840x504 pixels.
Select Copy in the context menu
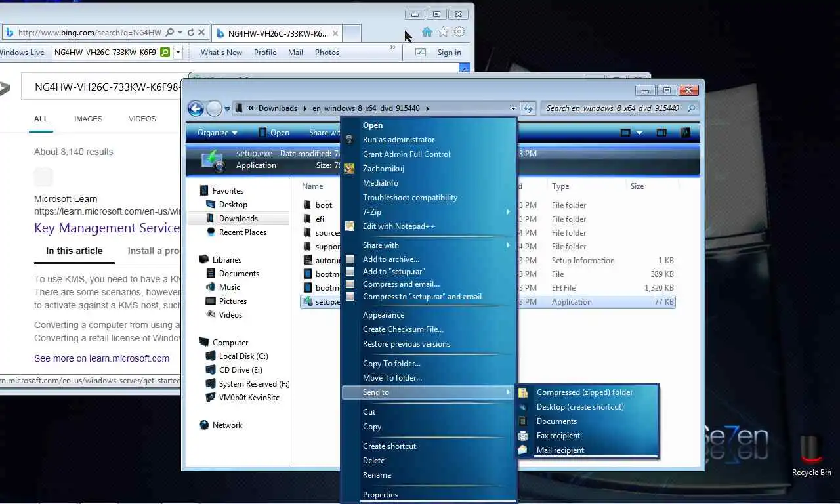tap(372, 427)
